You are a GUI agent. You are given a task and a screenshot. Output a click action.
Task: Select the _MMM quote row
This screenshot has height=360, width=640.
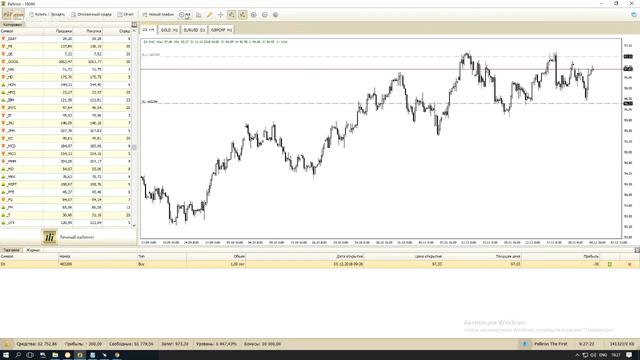65,162
